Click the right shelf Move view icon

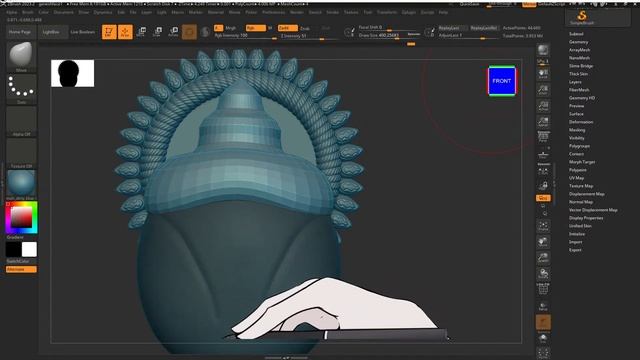tap(543, 242)
